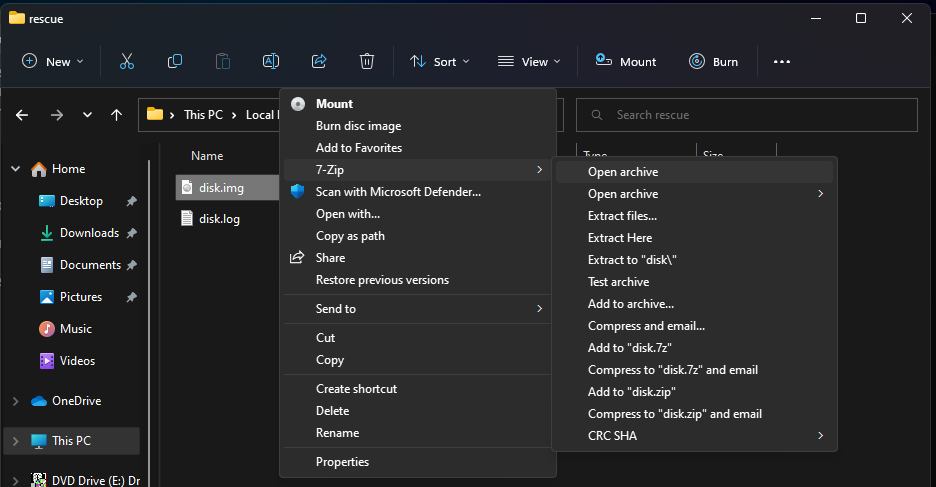Select the disk.log file name
The image size is (936, 487).
[219, 219]
